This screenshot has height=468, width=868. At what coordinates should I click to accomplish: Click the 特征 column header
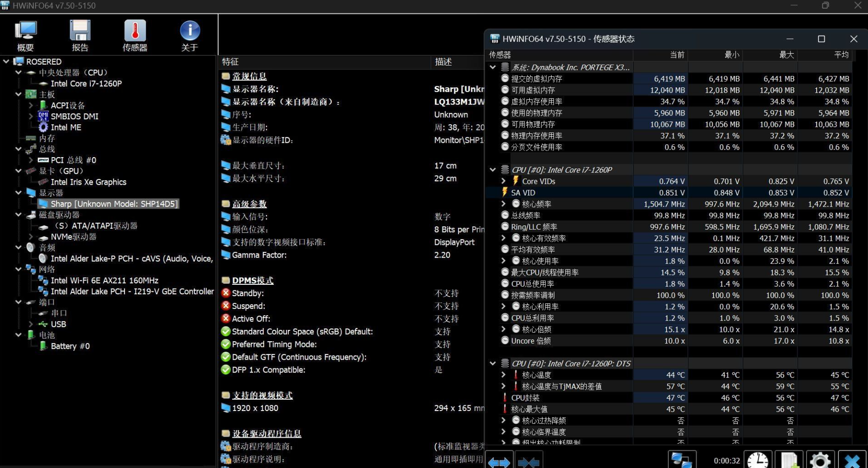click(x=230, y=62)
